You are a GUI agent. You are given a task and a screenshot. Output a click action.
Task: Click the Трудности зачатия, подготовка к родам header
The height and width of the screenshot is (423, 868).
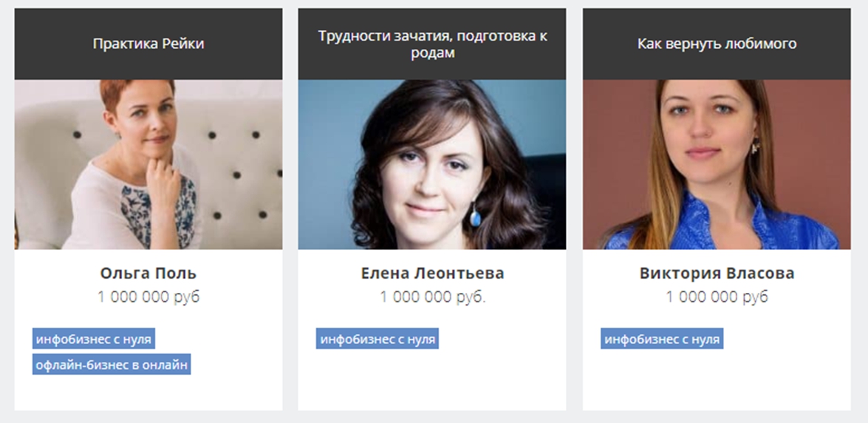432,44
